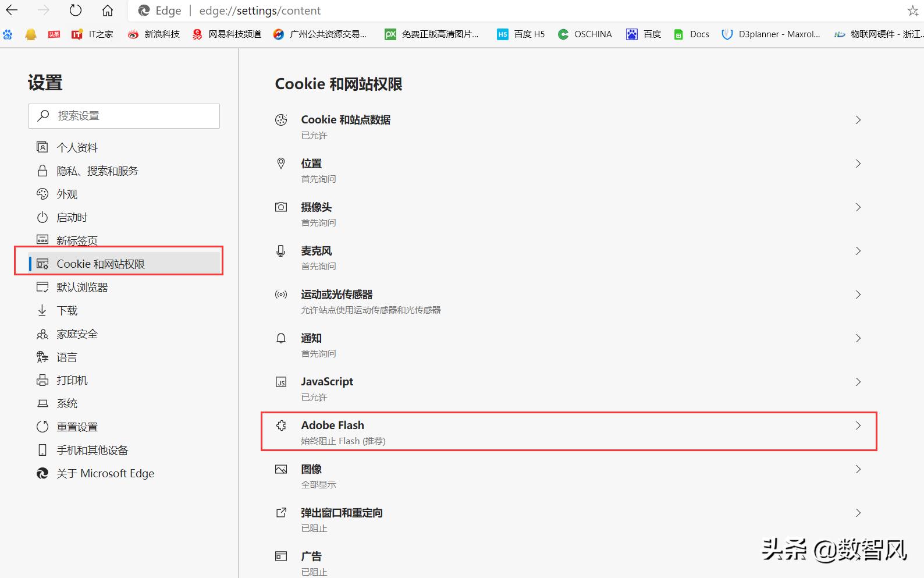Image resolution: width=924 pixels, height=578 pixels.
Task: Focus the 搜索设置 search field
Action: 124,116
